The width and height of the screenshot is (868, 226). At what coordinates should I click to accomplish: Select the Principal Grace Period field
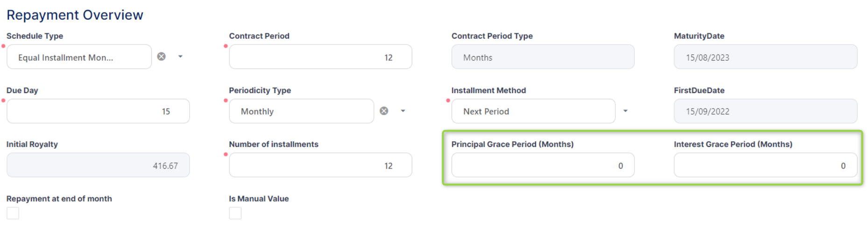click(x=543, y=165)
